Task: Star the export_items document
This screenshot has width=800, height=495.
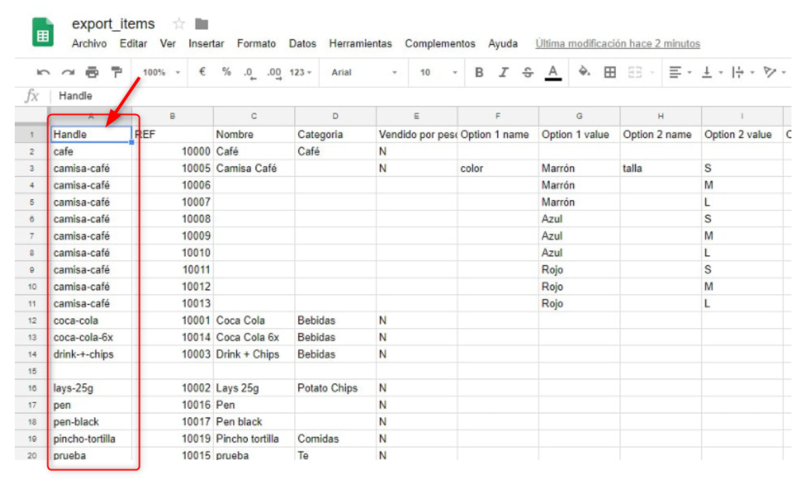Action: tap(179, 23)
